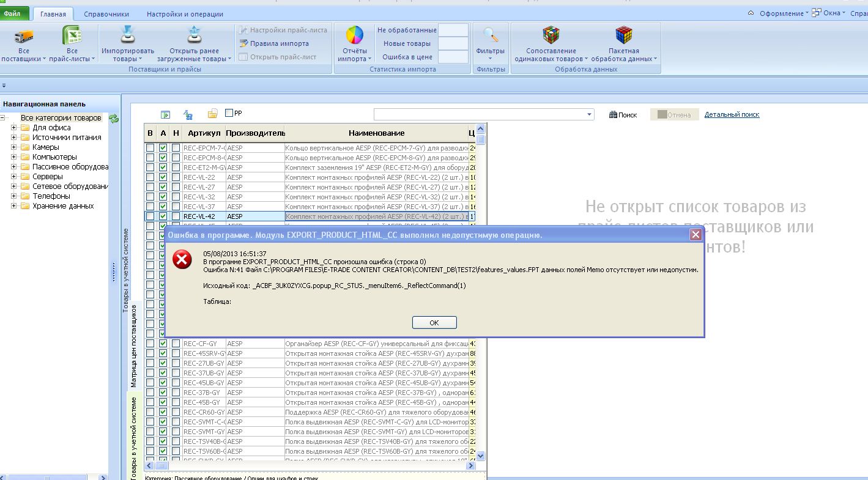868x480 pixels.
Task: Click Открыть ранее загруженные товары icon
Action: 194,36
